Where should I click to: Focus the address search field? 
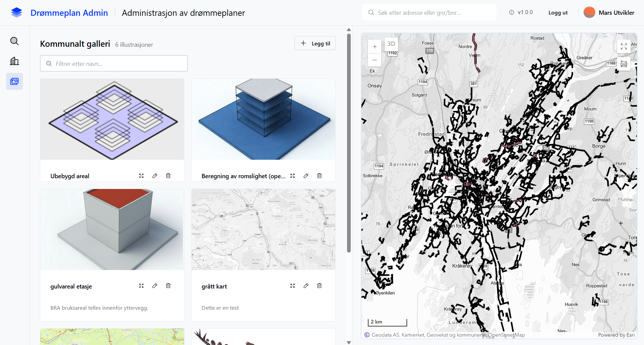point(429,12)
